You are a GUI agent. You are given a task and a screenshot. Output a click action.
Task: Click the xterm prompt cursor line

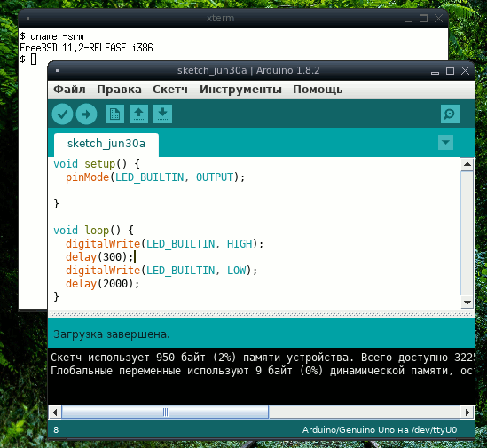[28, 59]
